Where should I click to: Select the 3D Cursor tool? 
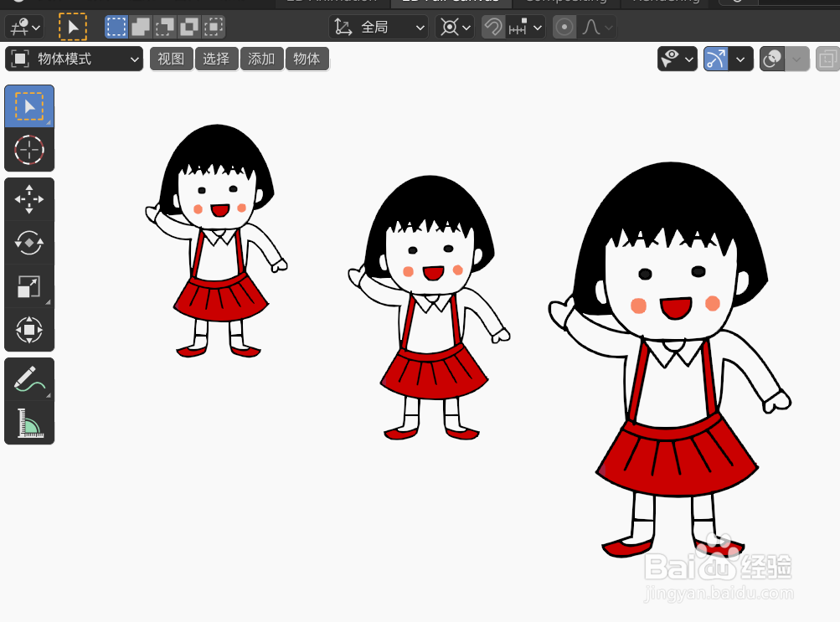coord(29,149)
